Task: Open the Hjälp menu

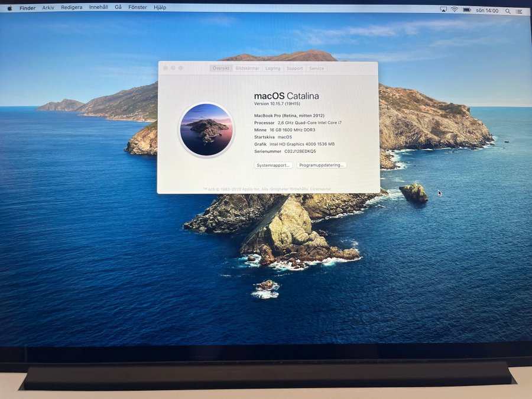Action: coord(160,8)
